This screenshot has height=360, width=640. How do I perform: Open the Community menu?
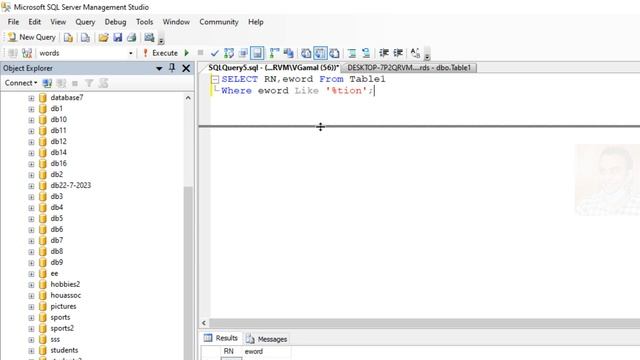[x=219, y=22]
